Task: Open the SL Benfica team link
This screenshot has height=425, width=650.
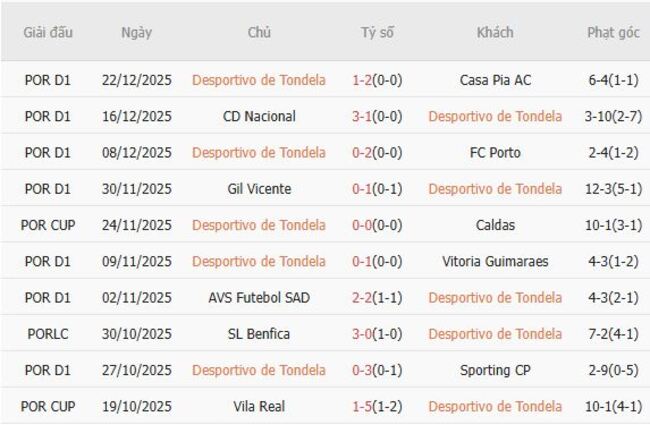Action: [259, 334]
